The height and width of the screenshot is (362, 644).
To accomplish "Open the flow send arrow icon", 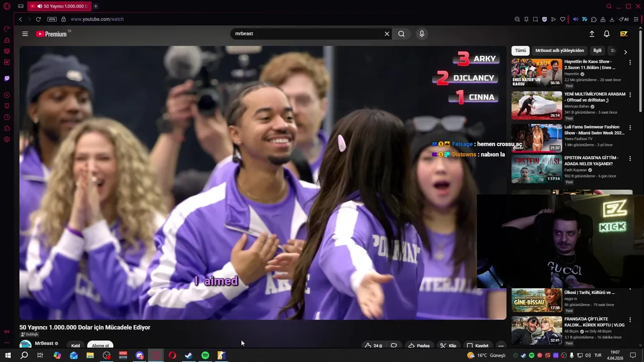I will click(x=553, y=19).
